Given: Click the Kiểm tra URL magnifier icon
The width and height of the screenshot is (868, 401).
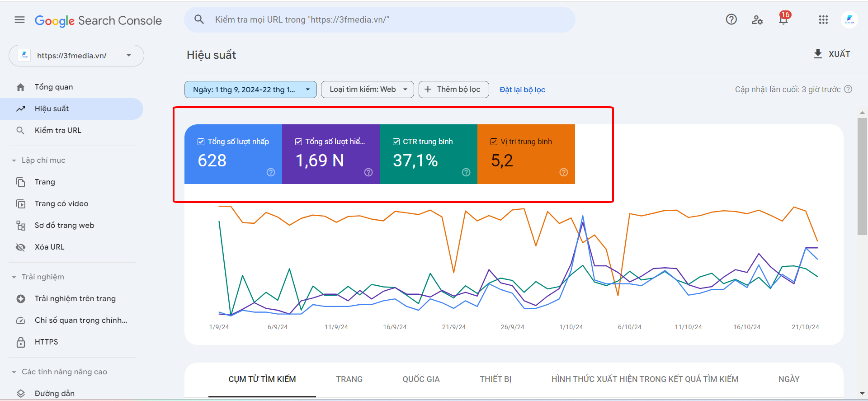Looking at the screenshot, I should point(20,131).
